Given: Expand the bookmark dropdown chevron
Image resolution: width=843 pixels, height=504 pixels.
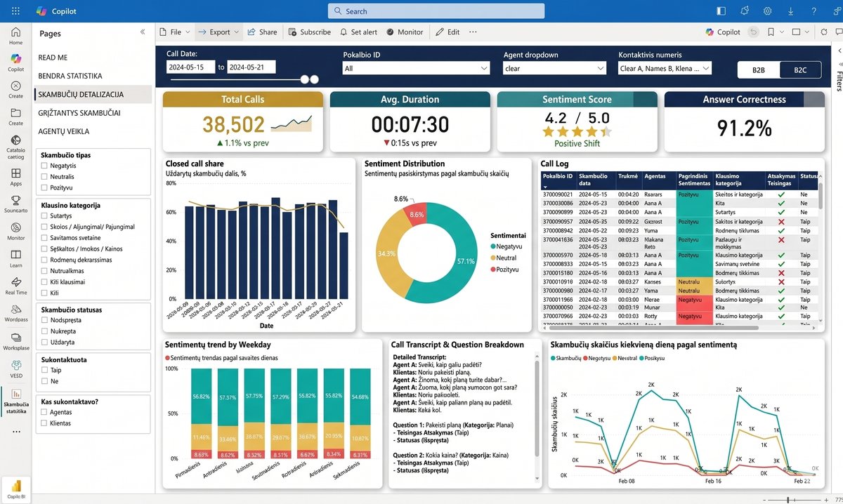Looking at the screenshot, I should tap(781, 32).
